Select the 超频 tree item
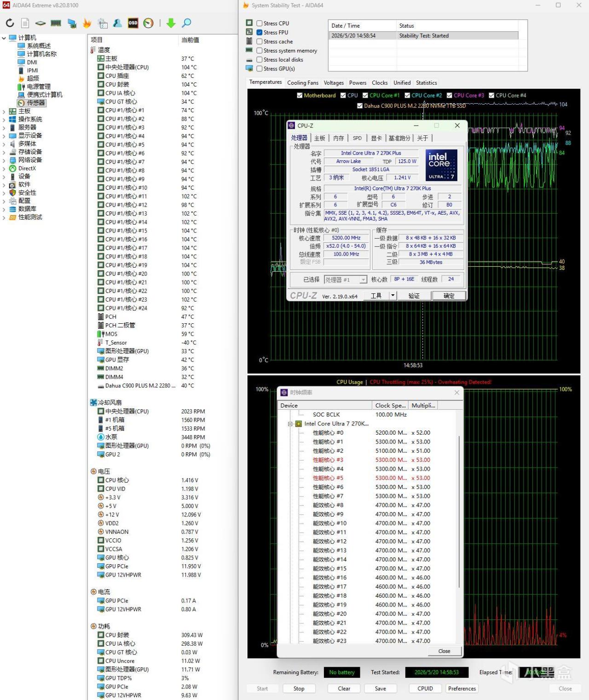589x700 pixels. pos(33,78)
